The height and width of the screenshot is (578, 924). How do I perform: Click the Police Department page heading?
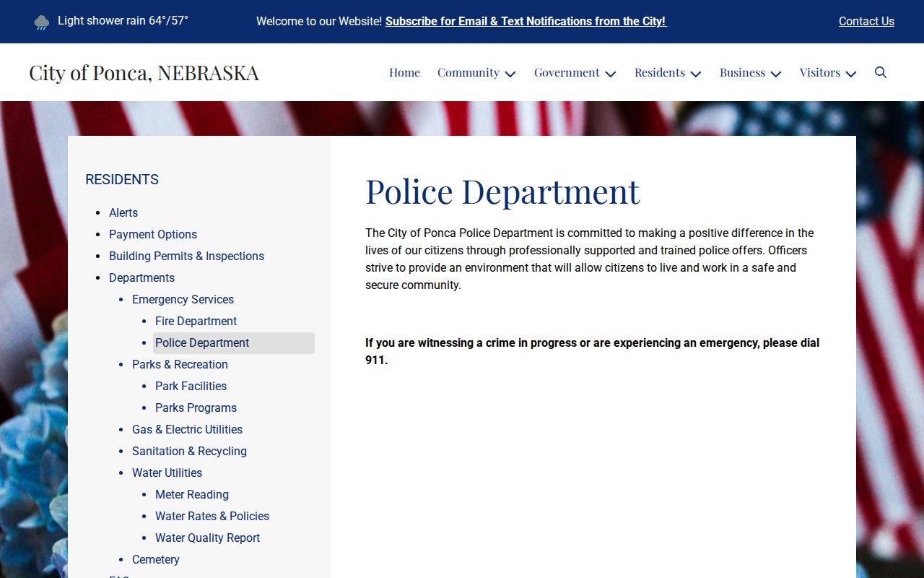pos(502,191)
